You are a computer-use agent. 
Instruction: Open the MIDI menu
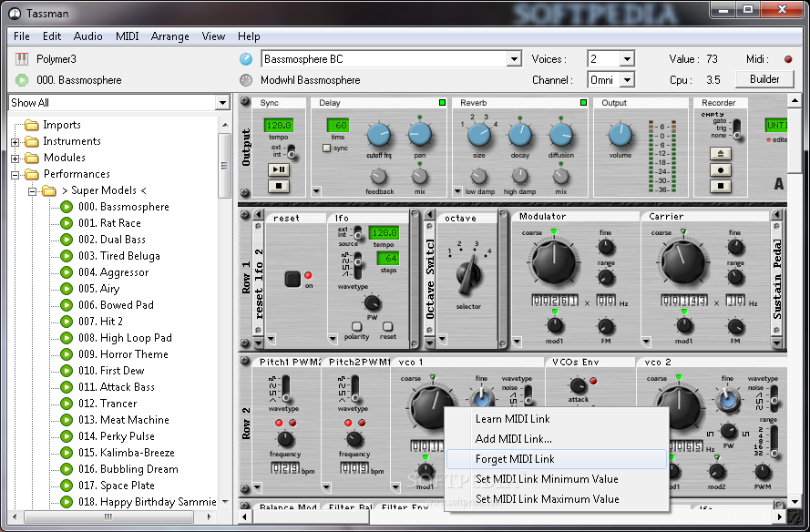click(x=127, y=36)
